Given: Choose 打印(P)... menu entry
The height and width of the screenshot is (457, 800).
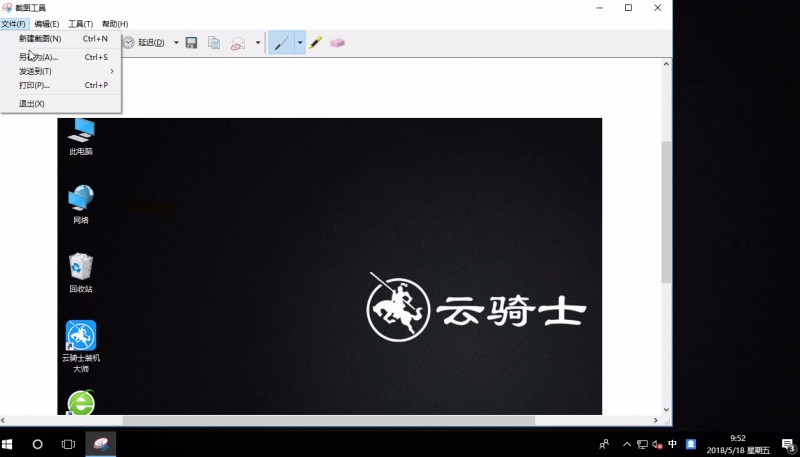Looking at the screenshot, I should (61, 85).
